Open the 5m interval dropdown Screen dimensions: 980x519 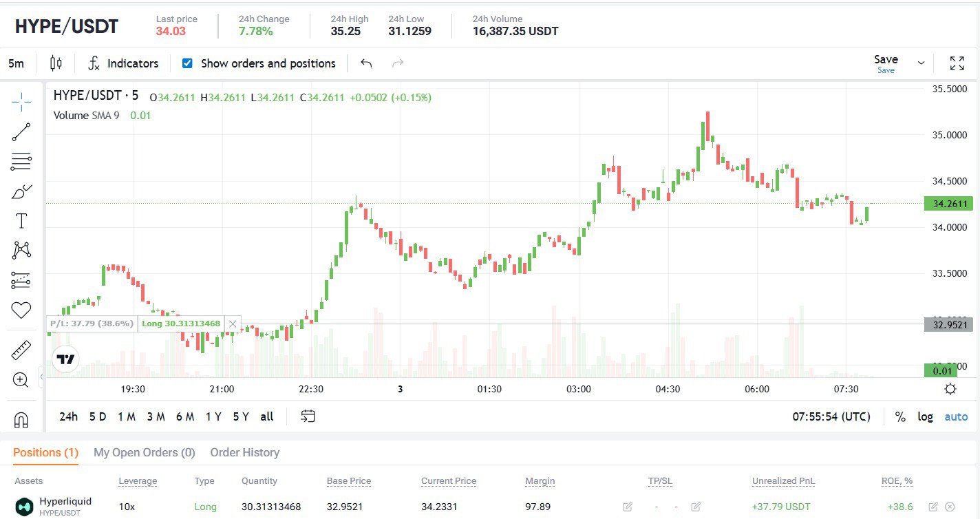(x=16, y=63)
